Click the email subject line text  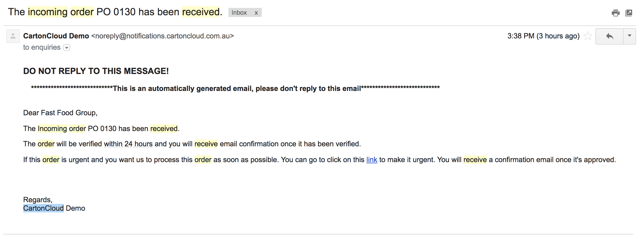pyautogui.click(x=115, y=12)
